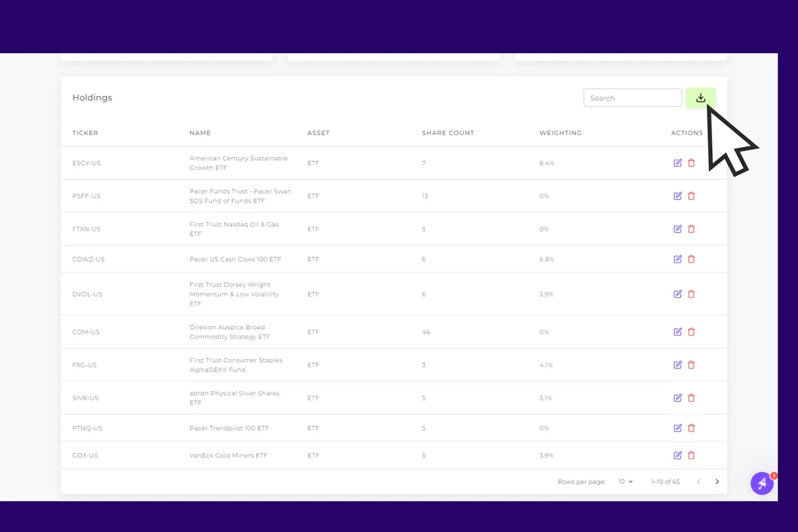Delete the COWZ-US holding

(x=691, y=259)
